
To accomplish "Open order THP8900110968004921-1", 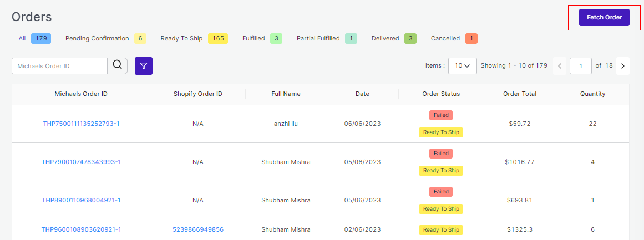I will (81, 200).
